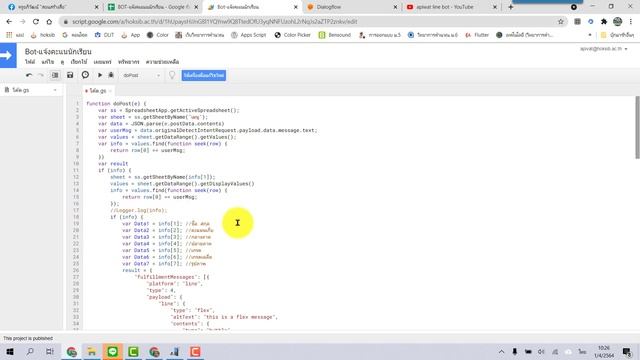640x360 pixels.
Task: Undo the last edit in editor
Action: pyautogui.click(x=29, y=75)
